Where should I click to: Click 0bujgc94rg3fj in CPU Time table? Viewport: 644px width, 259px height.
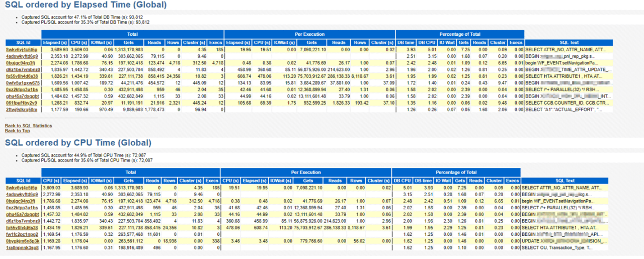pos(21,200)
